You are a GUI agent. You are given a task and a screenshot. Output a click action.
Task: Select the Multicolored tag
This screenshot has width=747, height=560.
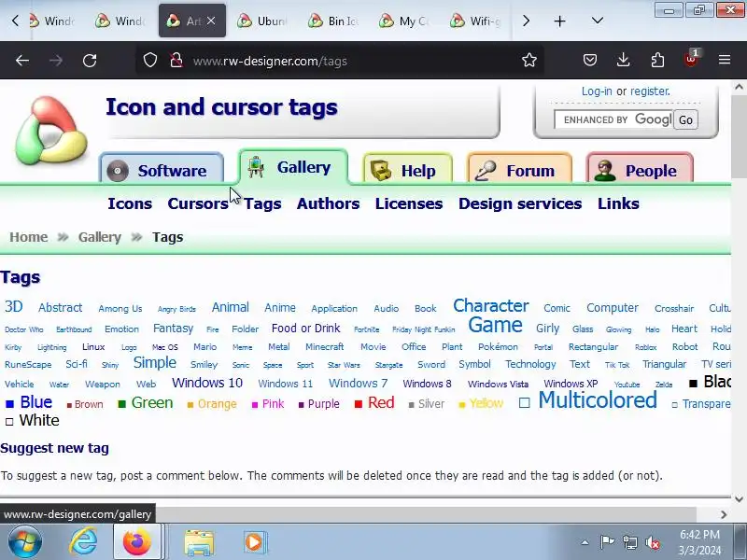pos(598,400)
